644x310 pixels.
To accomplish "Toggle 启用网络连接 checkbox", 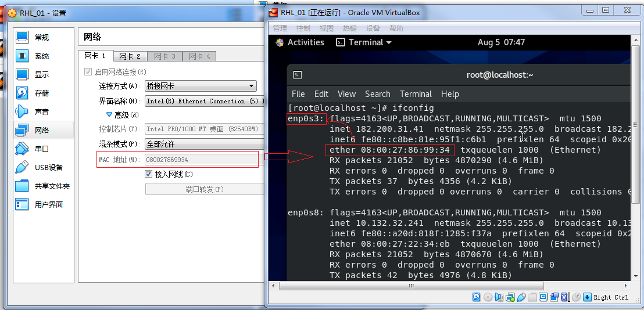I will tap(88, 72).
